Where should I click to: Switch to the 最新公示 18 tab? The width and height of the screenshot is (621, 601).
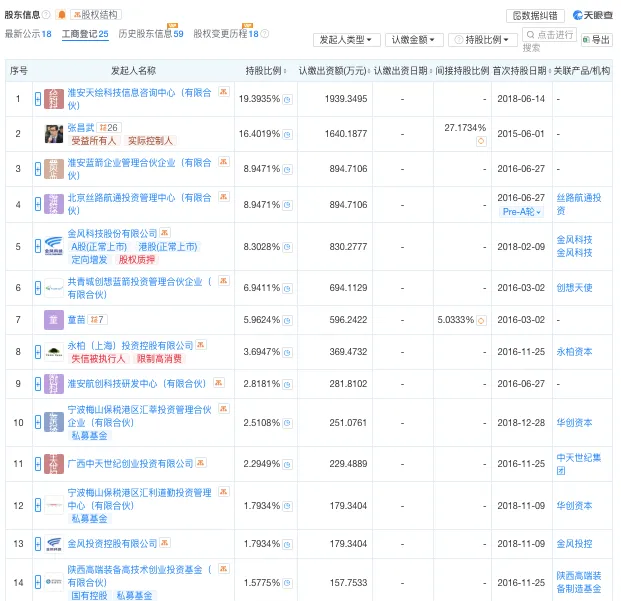pos(28,34)
